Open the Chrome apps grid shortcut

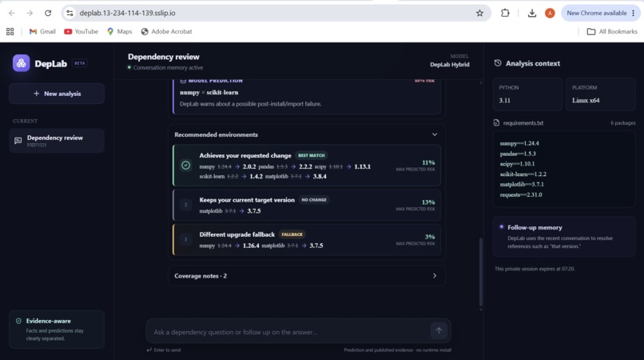point(10,32)
